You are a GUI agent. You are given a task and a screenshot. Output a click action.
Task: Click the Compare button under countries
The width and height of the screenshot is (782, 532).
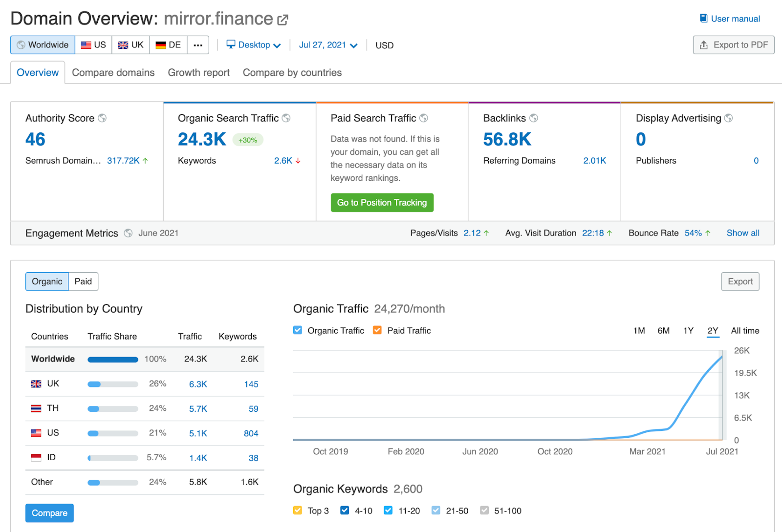coord(49,513)
